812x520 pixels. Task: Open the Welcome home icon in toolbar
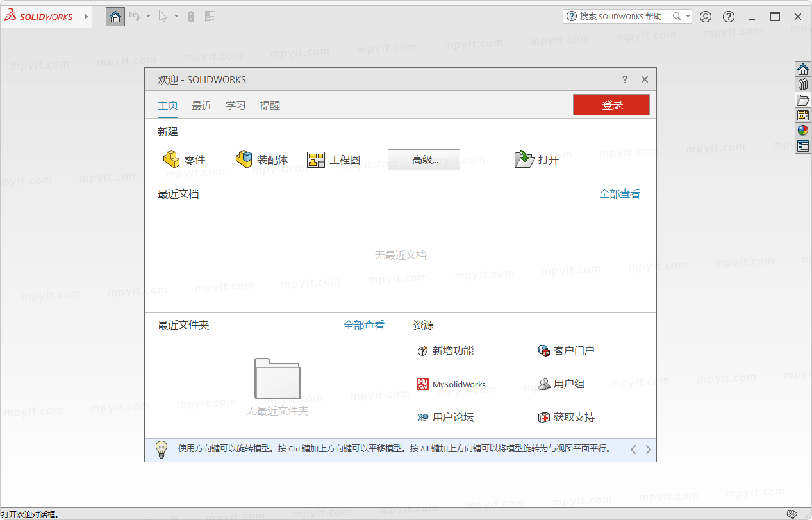115,17
